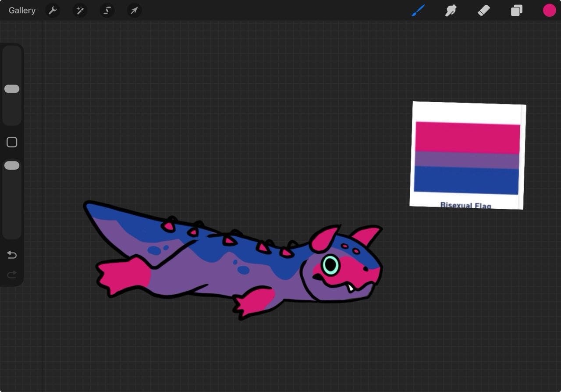Click the brush opacity slider handle
561x392 pixels.
coord(12,166)
